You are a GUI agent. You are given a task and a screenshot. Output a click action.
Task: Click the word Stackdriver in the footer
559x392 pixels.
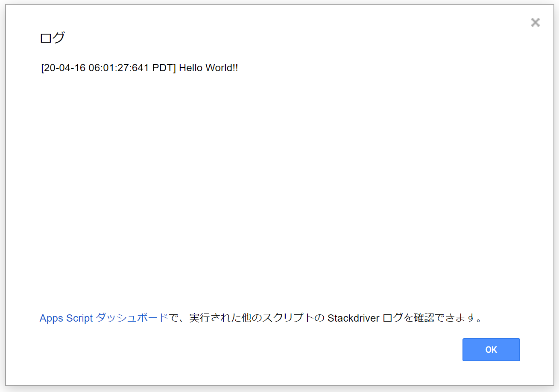point(354,318)
